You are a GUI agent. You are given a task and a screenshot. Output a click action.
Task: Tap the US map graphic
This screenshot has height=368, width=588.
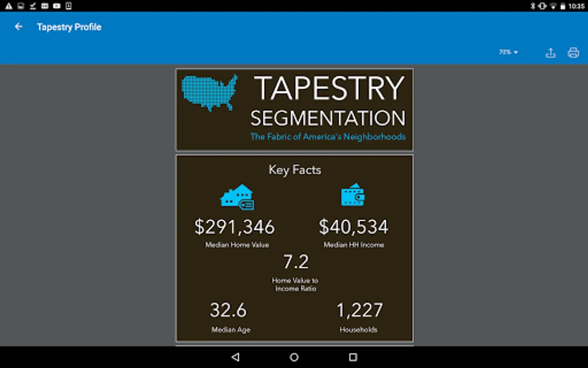tap(209, 93)
